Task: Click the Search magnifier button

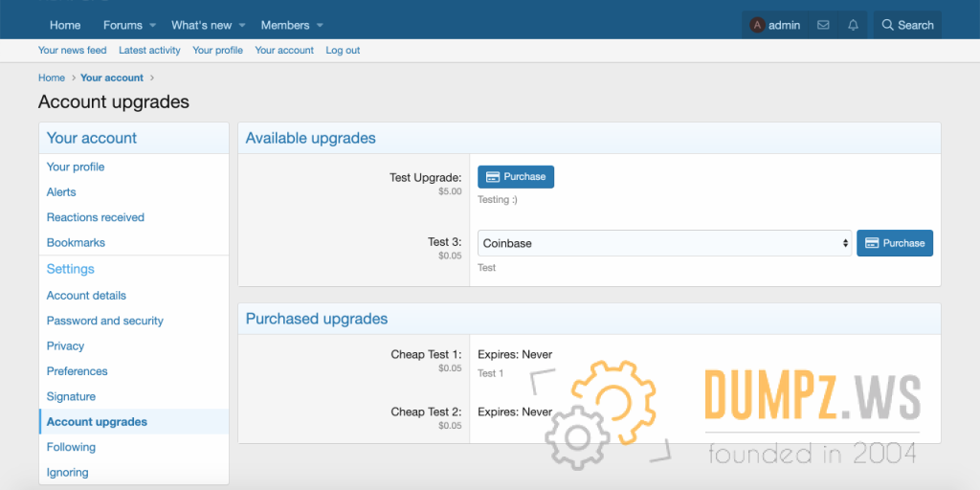Action: pyautogui.click(x=907, y=25)
